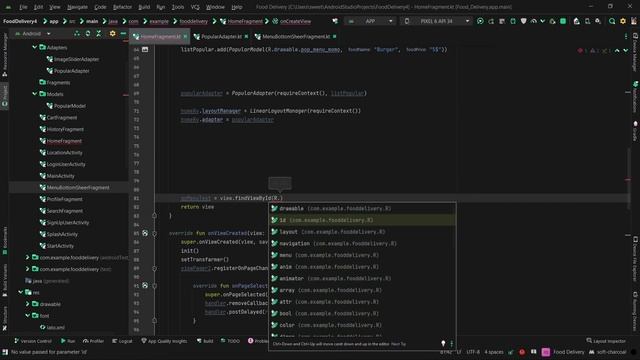The height and width of the screenshot is (360, 640).
Task: Open the Navigate menu
Action: coord(77,7)
